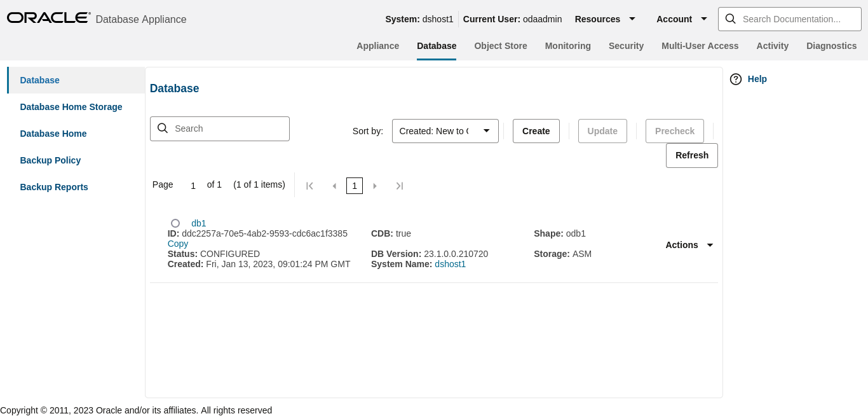Click the Copy link under ID

pos(178,244)
